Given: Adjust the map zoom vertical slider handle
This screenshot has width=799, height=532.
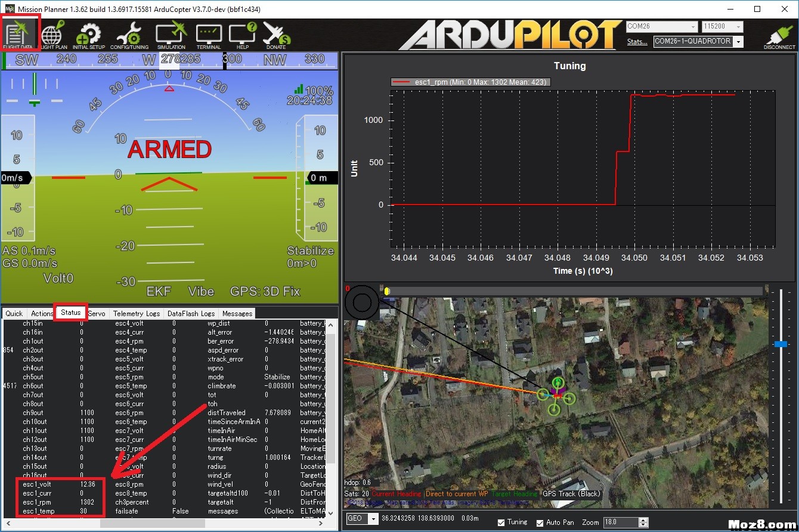Looking at the screenshot, I should pos(781,344).
